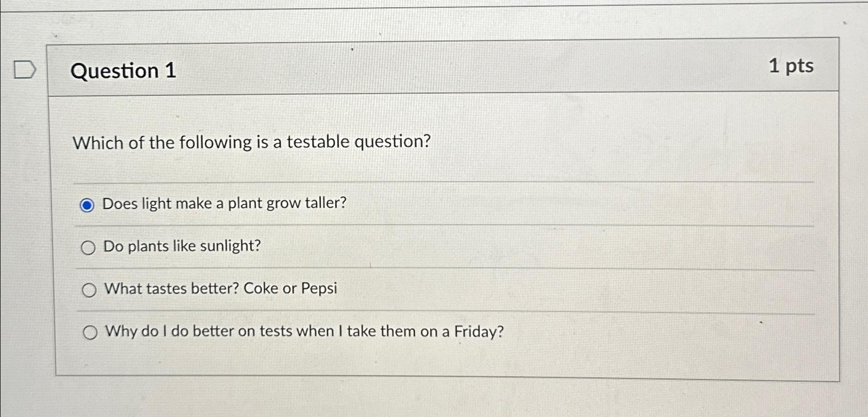Click 'Which of the following is a testable question?' heading

tap(252, 142)
